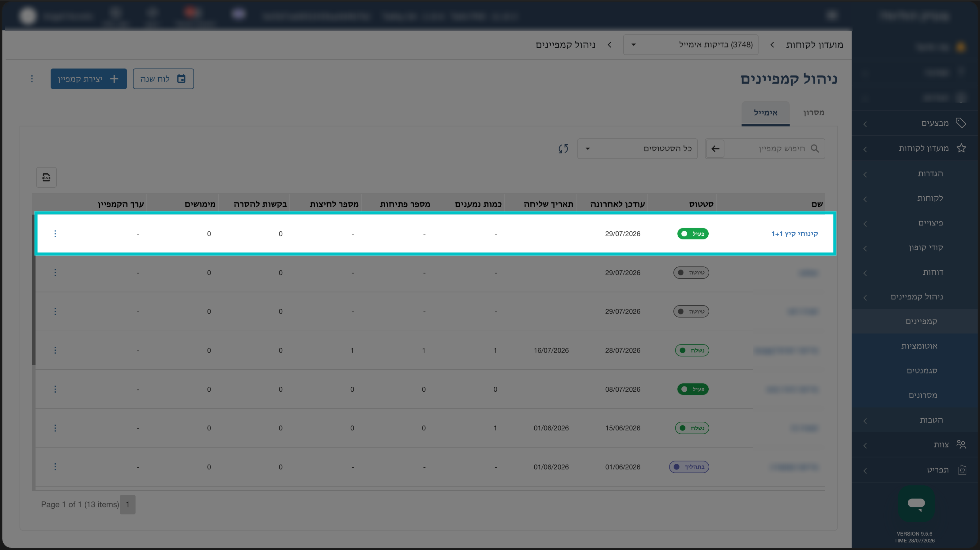Image resolution: width=980 pixels, height=550 pixels.
Task: Open אוטומציות in the sidebar
Action: 915,346
